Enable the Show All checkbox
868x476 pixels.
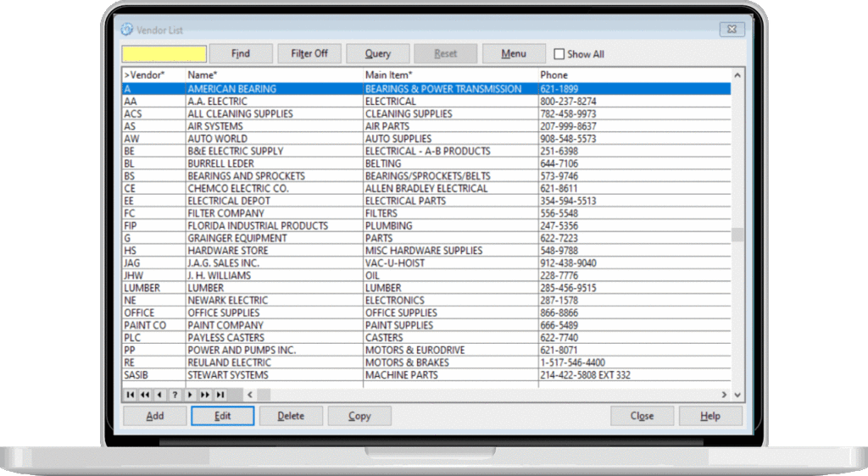point(559,54)
